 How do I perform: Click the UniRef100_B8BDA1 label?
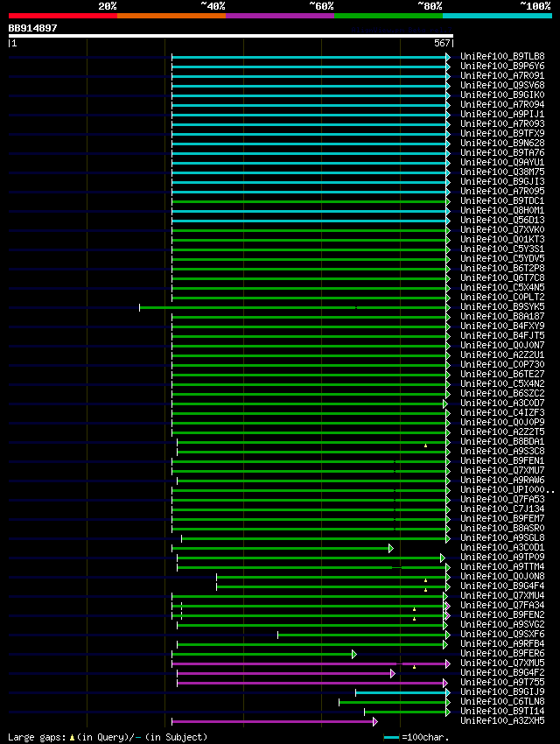(x=502, y=441)
